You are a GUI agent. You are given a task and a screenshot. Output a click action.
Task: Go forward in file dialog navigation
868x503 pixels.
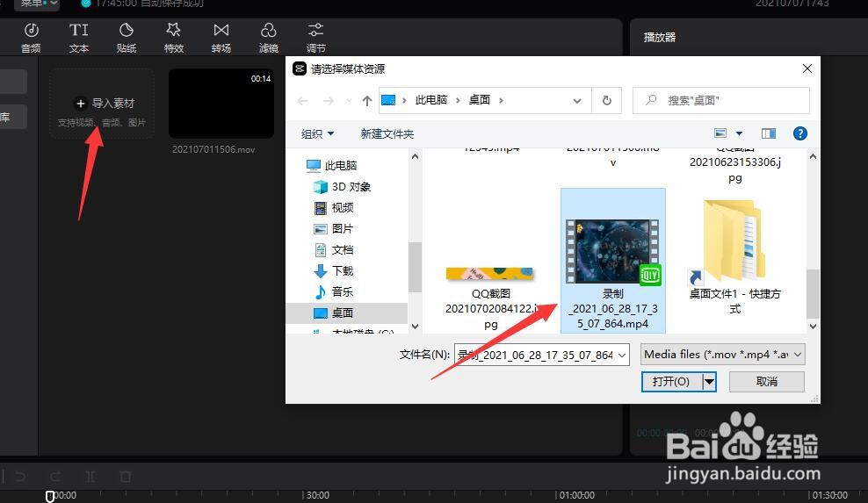329,101
